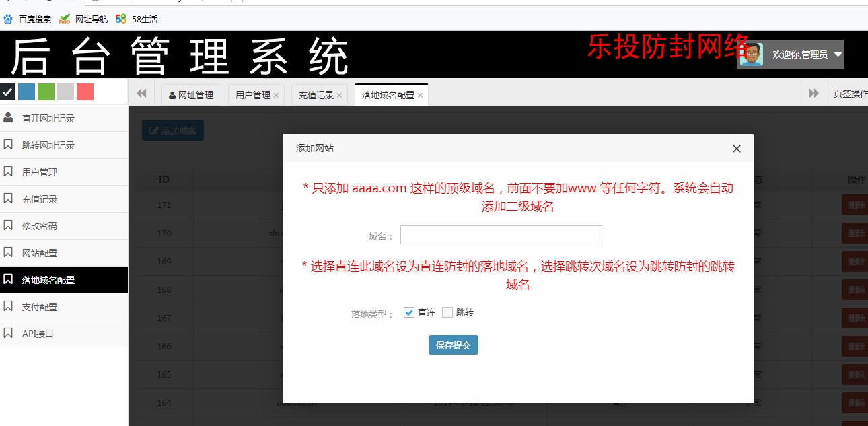This screenshot has height=426, width=868.
Task: Open 跳转网址记录 in the sidebar
Action: [x=64, y=145]
